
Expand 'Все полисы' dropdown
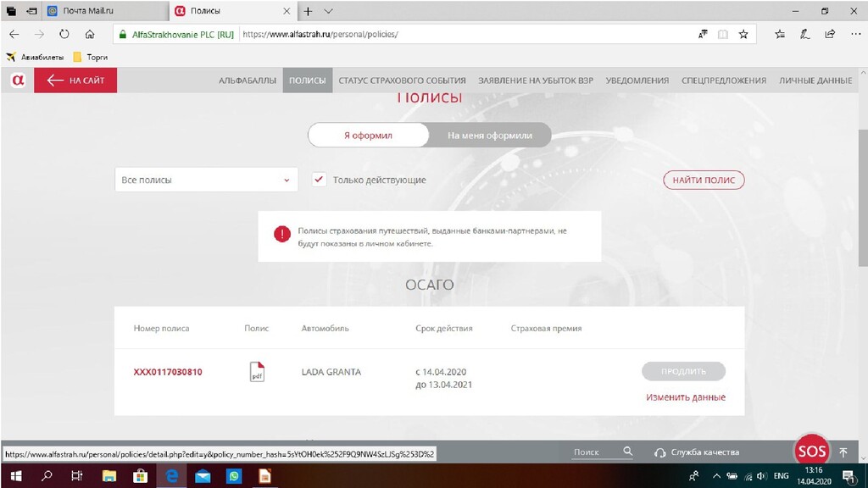(206, 180)
